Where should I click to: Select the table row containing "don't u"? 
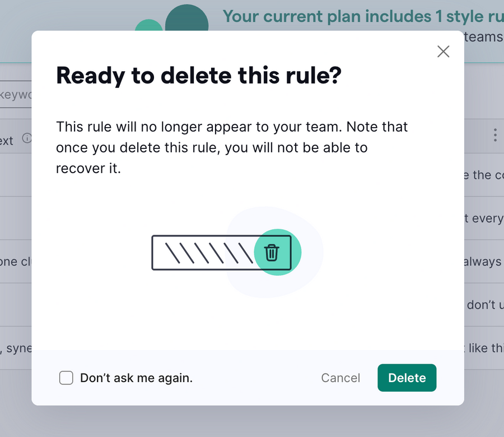pyautogui.click(x=483, y=305)
